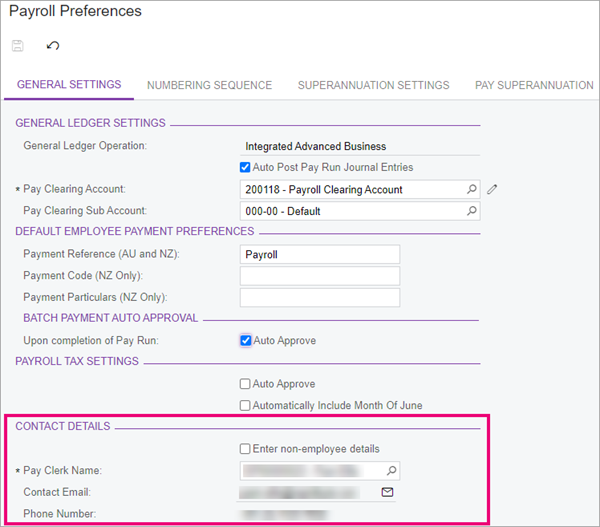Switch to Numbering Sequence tab

tap(209, 85)
